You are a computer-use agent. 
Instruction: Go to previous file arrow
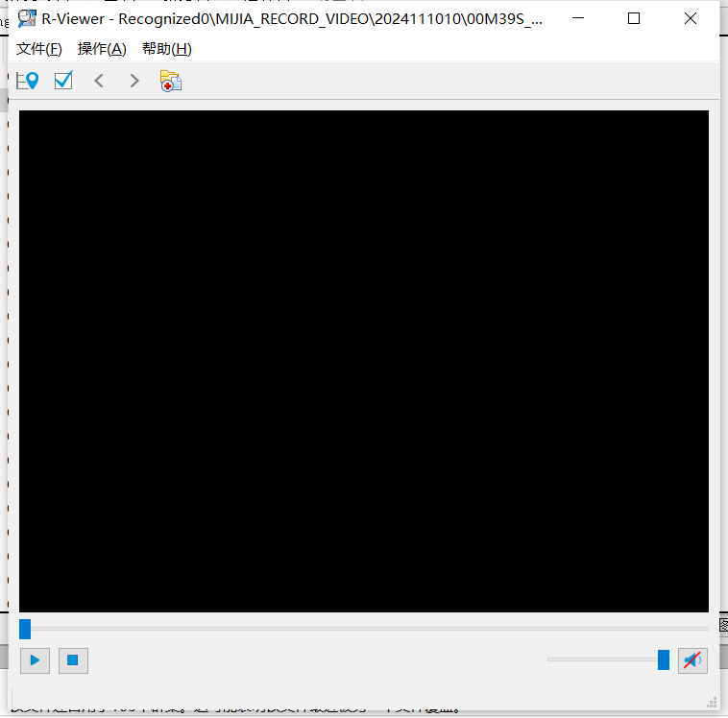click(98, 81)
